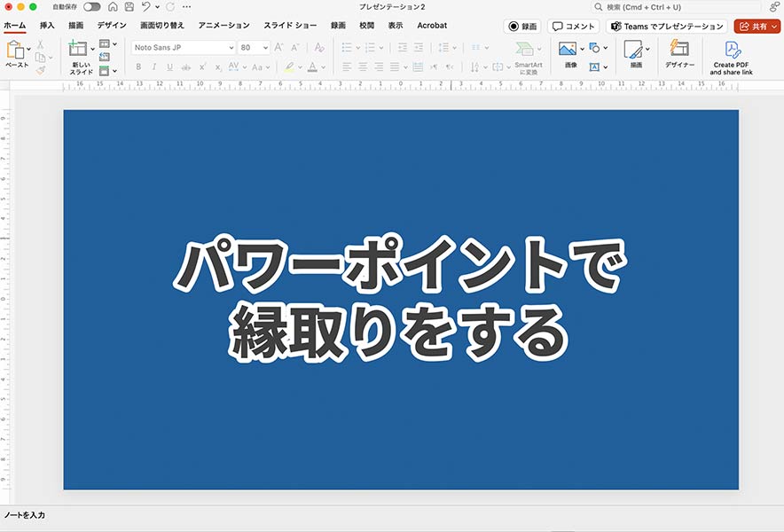The height and width of the screenshot is (532, 784).
Task: Click the Undo arrow icon
Action: tap(146, 7)
